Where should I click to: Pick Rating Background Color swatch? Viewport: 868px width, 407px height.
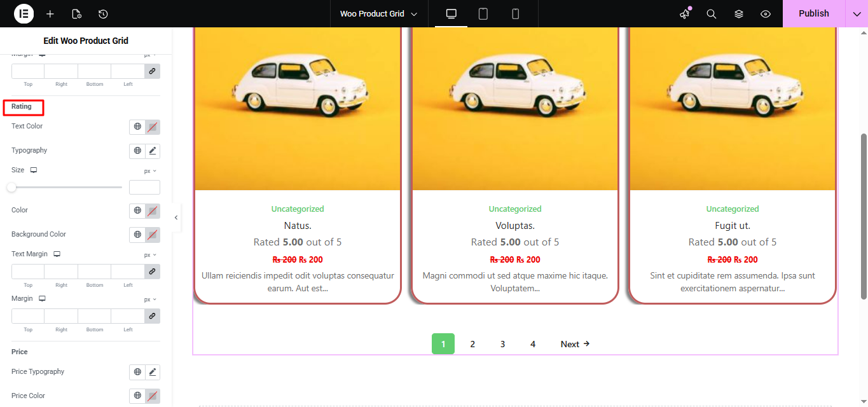pyautogui.click(x=153, y=235)
